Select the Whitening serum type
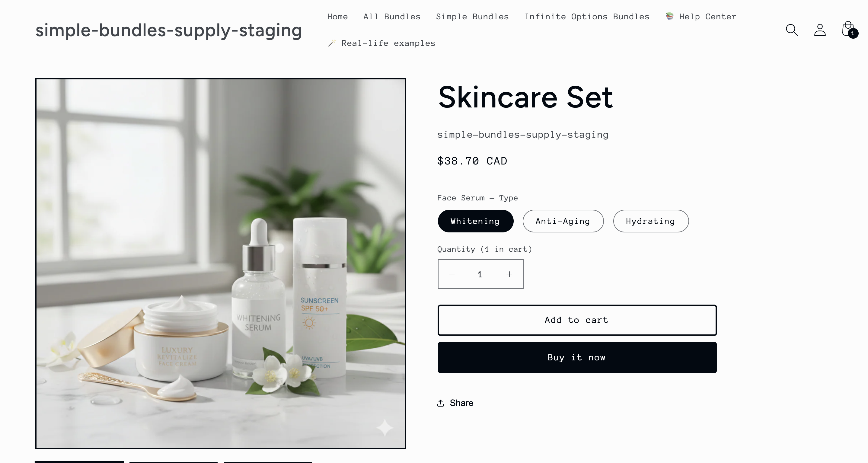 (x=475, y=221)
